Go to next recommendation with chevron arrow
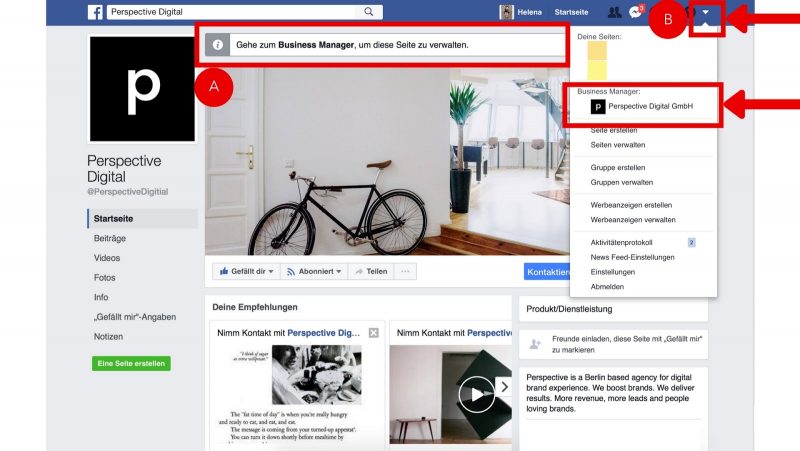The width and height of the screenshot is (800, 451). click(x=504, y=387)
